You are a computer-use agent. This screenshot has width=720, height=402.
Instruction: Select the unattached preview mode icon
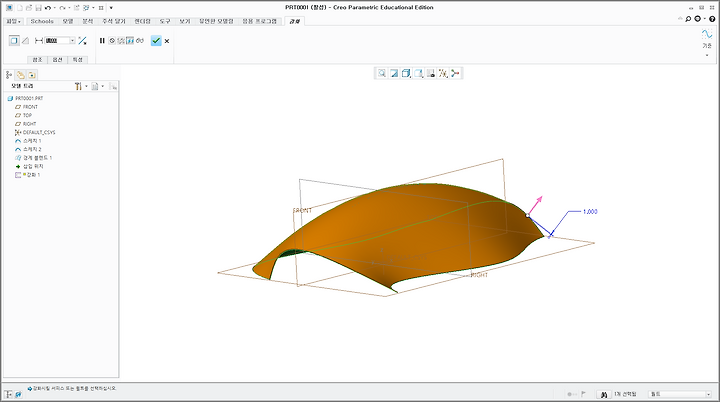(x=121, y=40)
